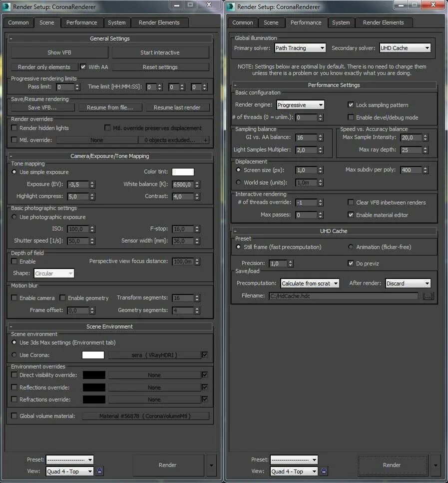Toggle Clear VFB inbetween renders checkbox
The width and height of the screenshot is (448, 483).
point(351,202)
